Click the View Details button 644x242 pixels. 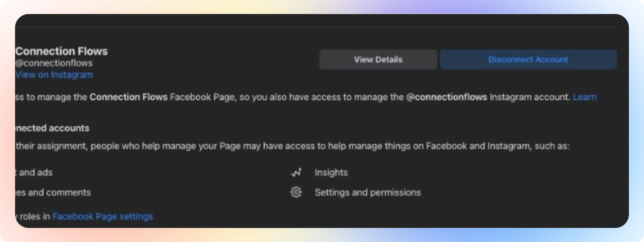pos(378,60)
